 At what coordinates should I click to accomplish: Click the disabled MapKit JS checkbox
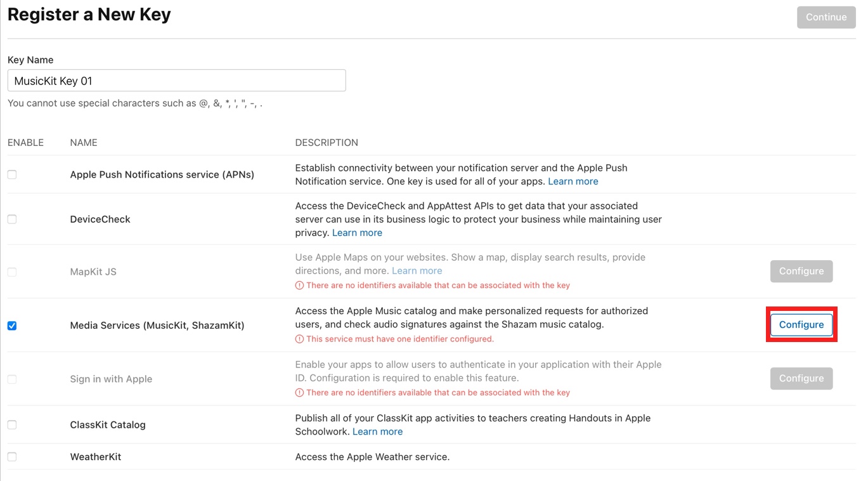click(x=12, y=272)
